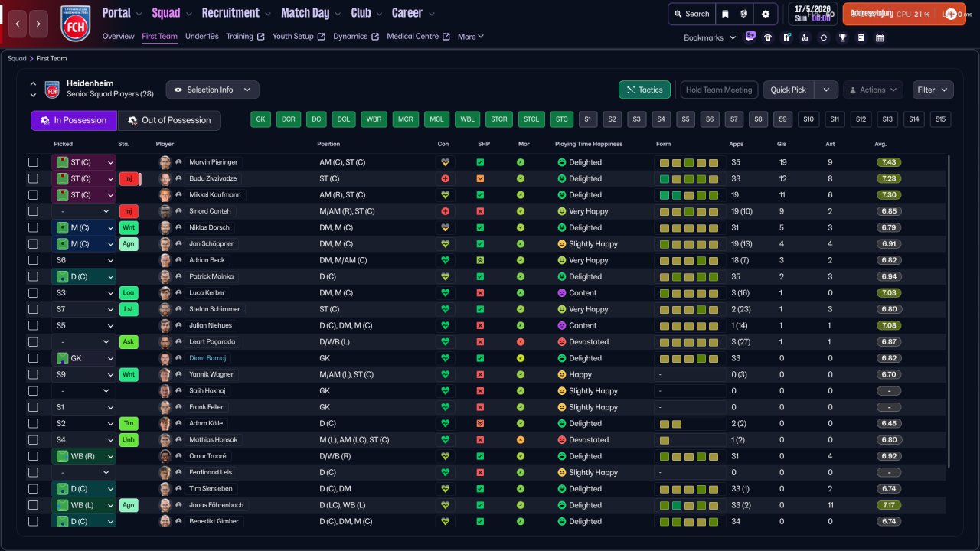Select the checkbox next to Diant Ramaj

[33, 358]
